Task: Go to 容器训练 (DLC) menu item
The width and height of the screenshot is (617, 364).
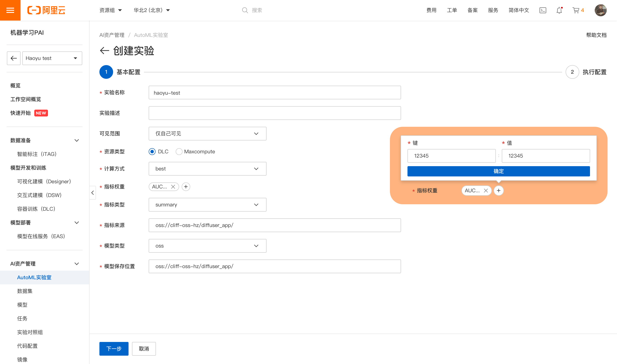Action: coord(36,209)
